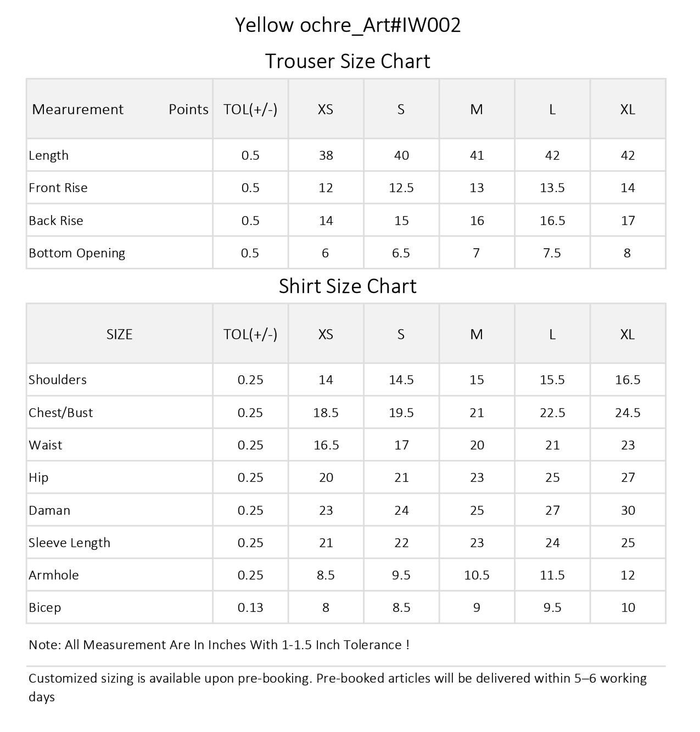
Task: Click the Armhole row label
Action: 54,575
